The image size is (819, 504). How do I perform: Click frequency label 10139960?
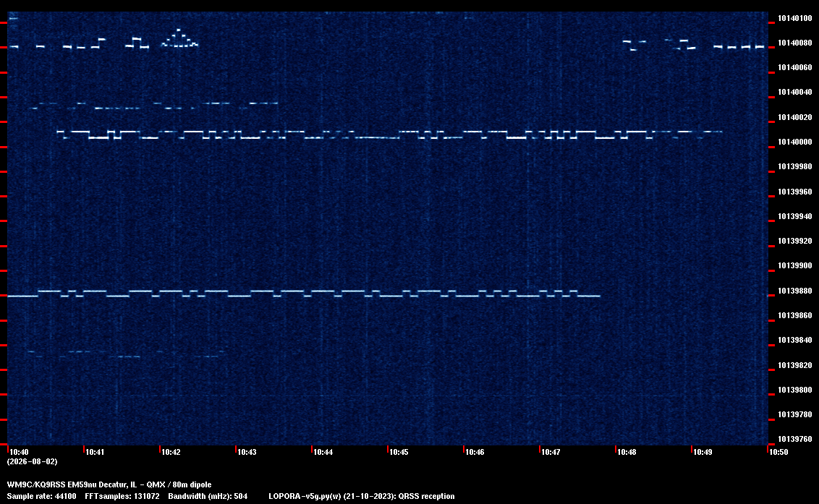(x=795, y=192)
